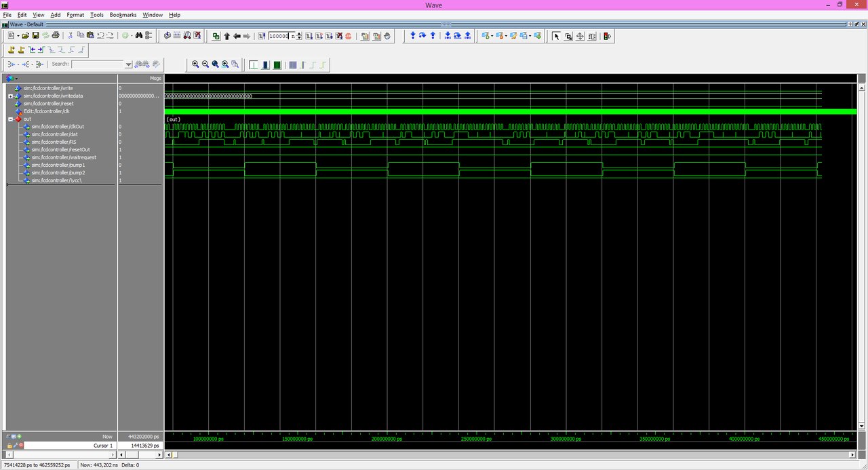Click the Open file folder icon

click(x=25, y=36)
